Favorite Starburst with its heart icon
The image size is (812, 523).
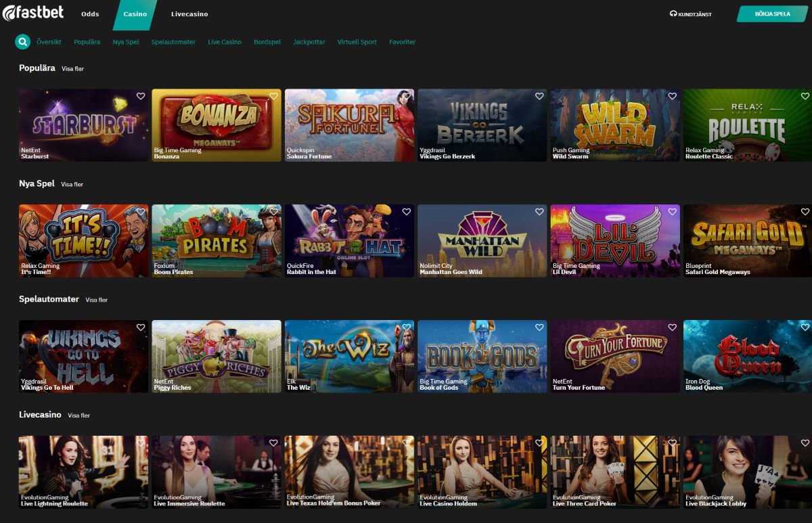(x=141, y=96)
